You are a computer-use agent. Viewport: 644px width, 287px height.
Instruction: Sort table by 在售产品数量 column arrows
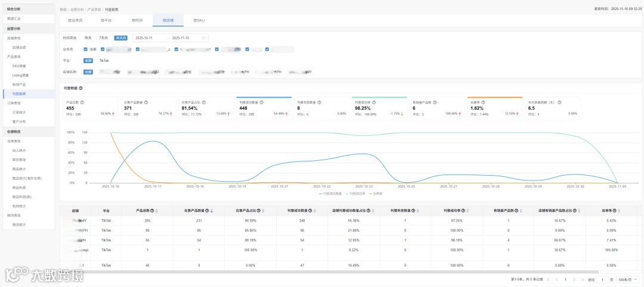click(x=212, y=210)
